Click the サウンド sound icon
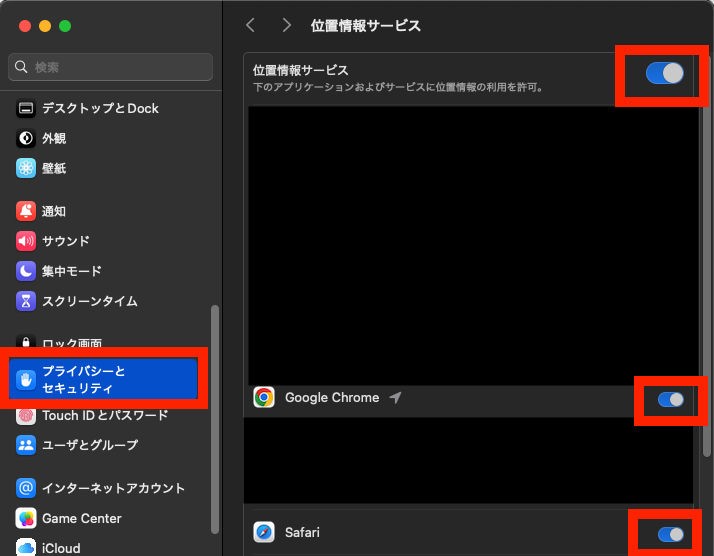This screenshot has width=714, height=556. (x=26, y=241)
